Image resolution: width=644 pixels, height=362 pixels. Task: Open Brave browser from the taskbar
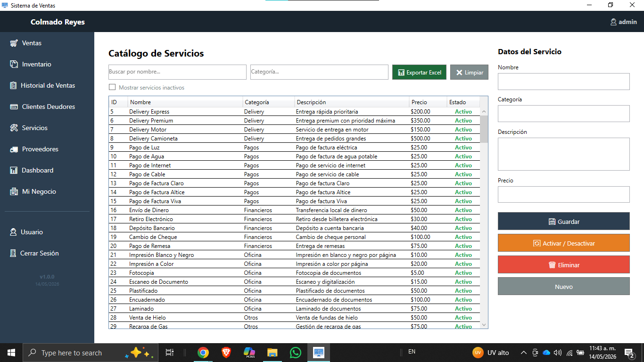coord(226,353)
